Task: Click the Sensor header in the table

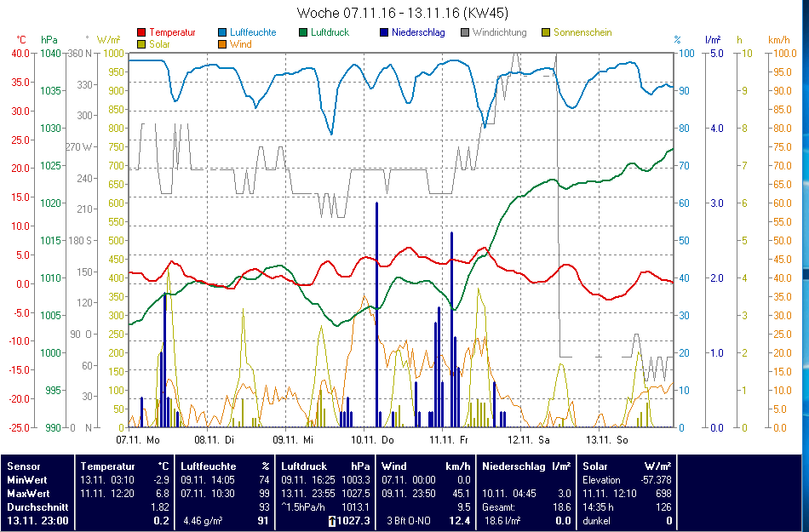Action: click(x=24, y=466)
